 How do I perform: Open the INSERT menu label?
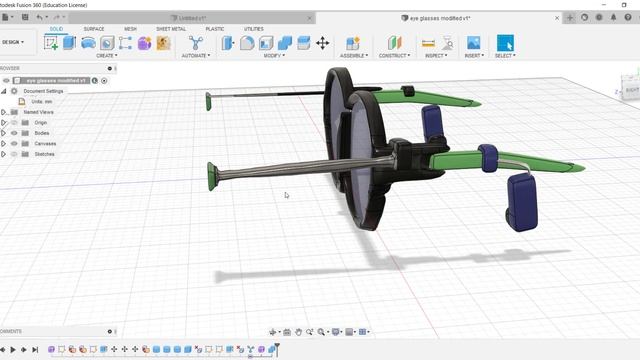pyautogui.click(x=474, y=56)
